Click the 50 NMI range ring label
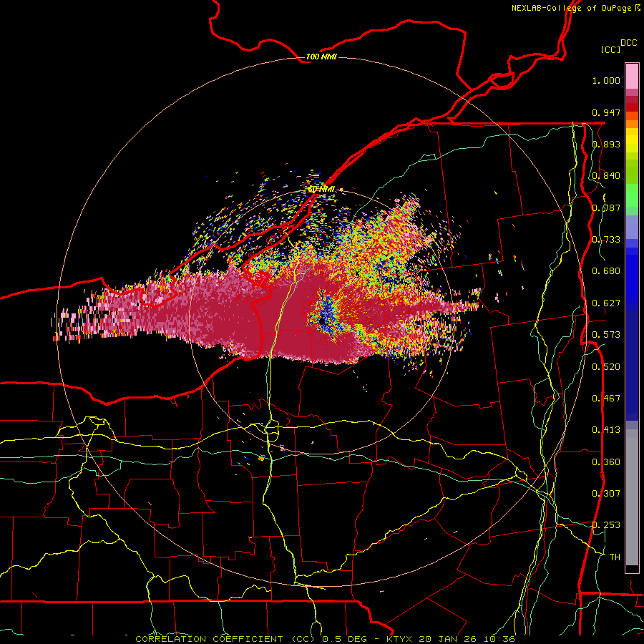Screen dimensions: 644x644 [x=321, y=190]
